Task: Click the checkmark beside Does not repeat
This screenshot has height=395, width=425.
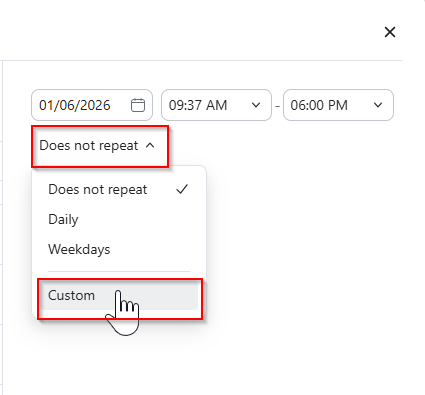Action: click(x=182, y=189)
